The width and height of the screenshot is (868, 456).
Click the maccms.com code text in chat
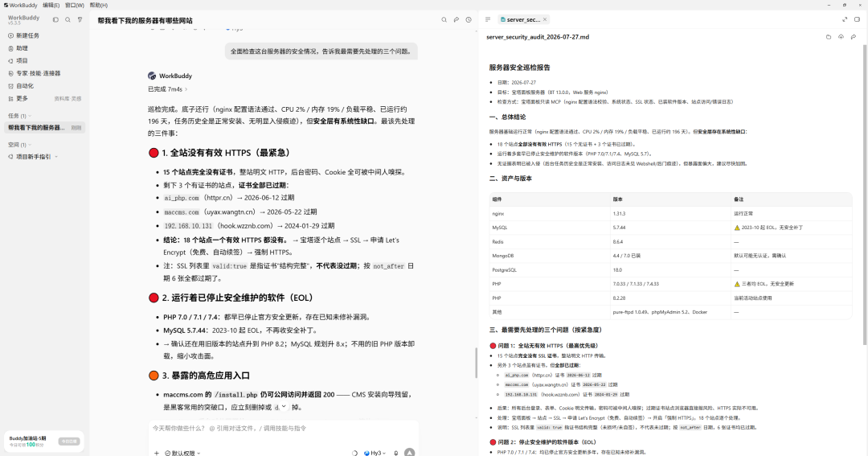tap(182, 212)
